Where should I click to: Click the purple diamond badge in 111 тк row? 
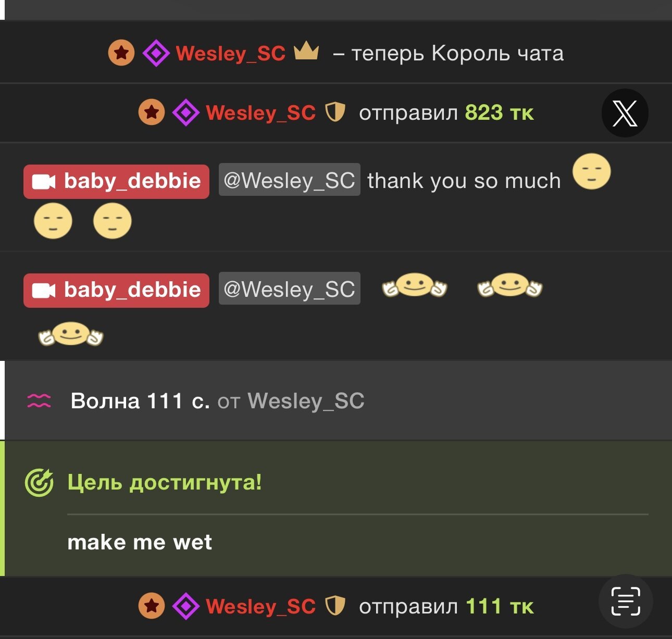point(186,606)
